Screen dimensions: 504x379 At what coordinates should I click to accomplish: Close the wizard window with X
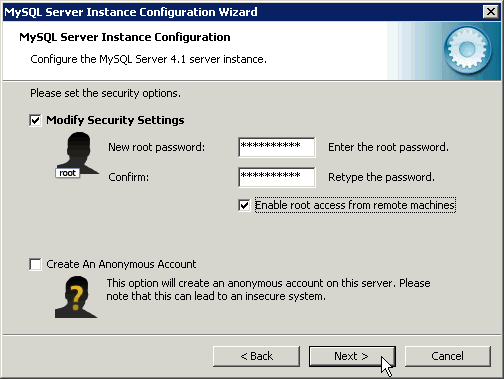pos(491,12)
